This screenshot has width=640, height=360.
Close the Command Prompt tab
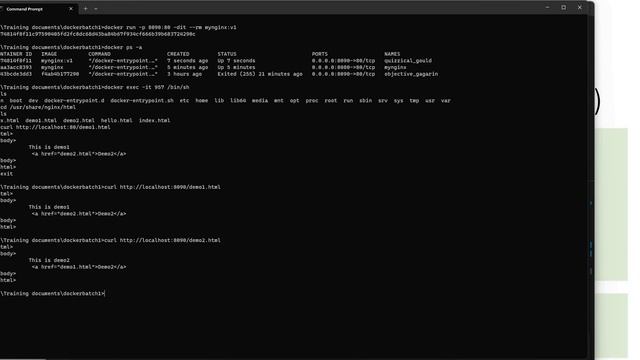pos(71,9)
